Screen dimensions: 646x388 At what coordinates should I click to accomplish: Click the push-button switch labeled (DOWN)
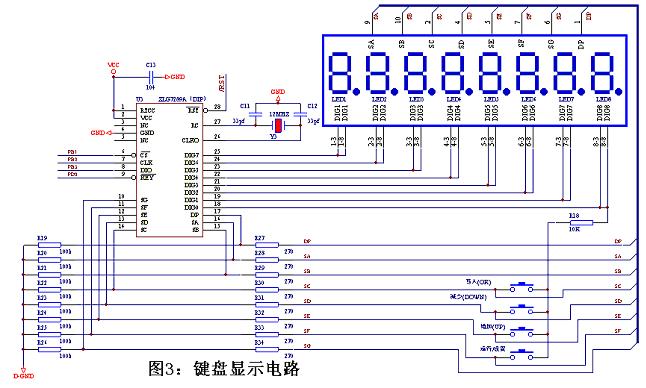(x=522, y=310)
